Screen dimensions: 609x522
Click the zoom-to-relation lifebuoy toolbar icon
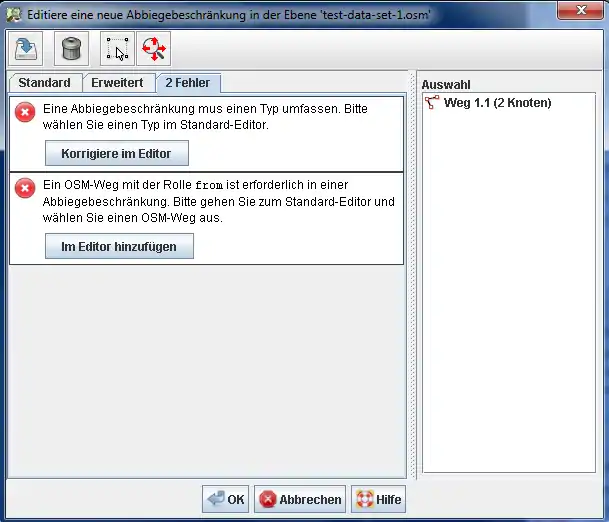pyautogui.click(x=153, y=48)
